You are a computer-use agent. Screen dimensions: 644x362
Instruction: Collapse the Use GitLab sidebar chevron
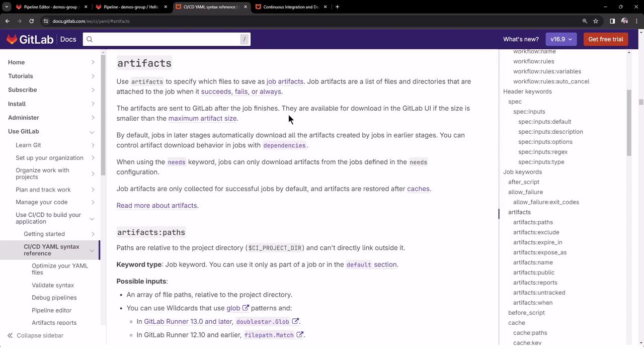(92, 132)
